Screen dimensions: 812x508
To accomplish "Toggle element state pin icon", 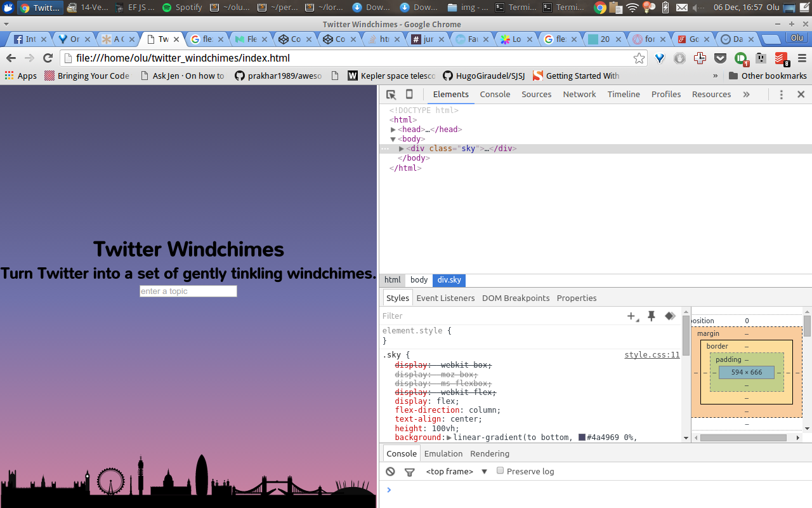I will [652, 316].
